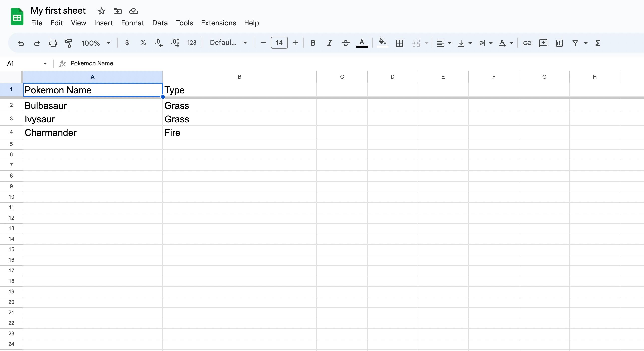Increase font size with plus button
This screenshot has width=644, height=351.
[295, 43]
